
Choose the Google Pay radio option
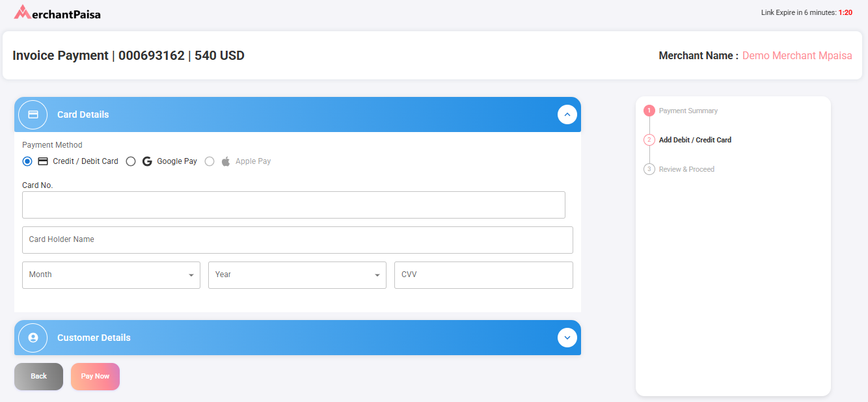click(131, 161)
